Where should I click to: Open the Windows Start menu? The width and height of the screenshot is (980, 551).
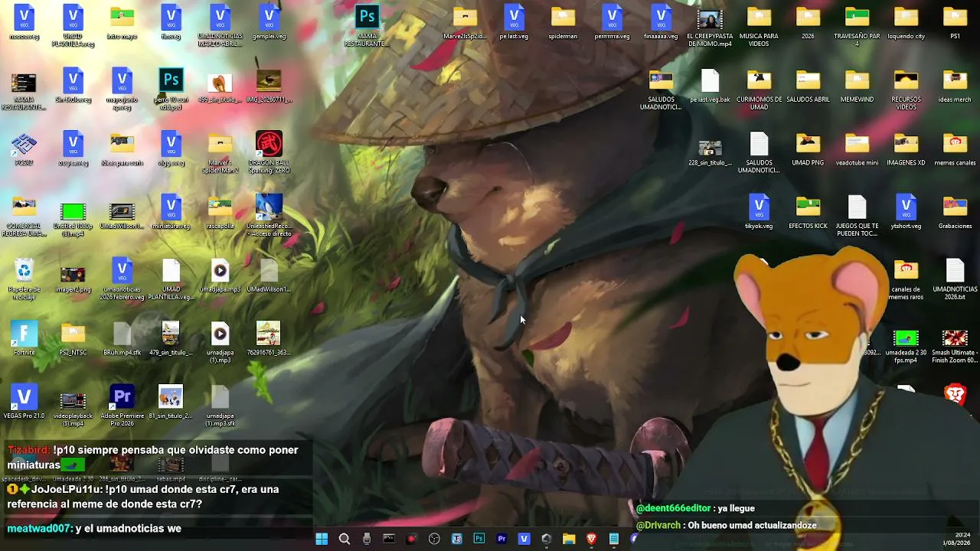(x=322, y=539)
